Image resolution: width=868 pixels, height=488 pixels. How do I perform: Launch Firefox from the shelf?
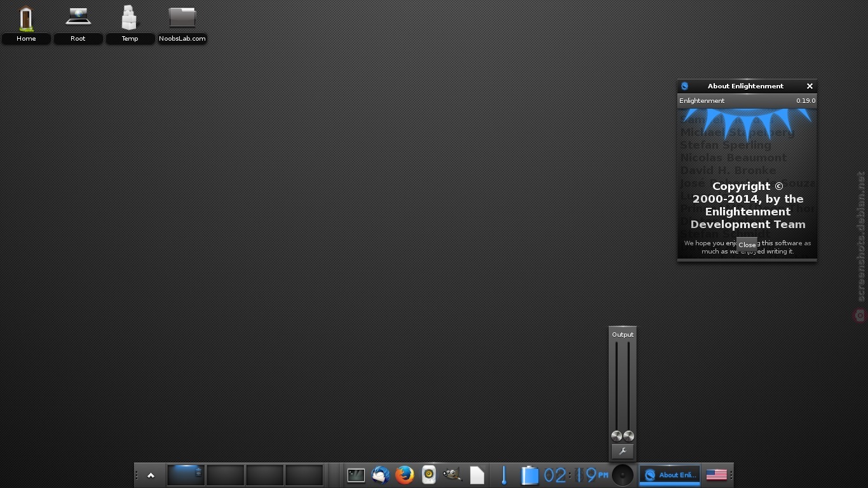tap(405, 475)
